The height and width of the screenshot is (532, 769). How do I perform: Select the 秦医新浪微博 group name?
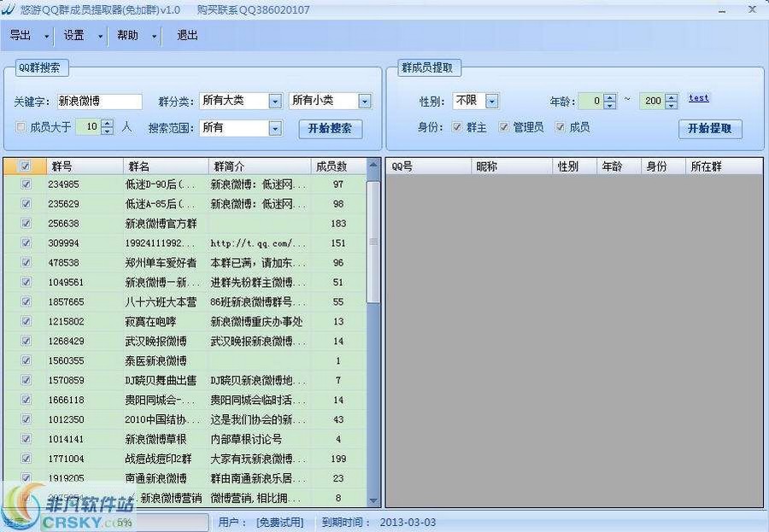(x=156, y=361)
